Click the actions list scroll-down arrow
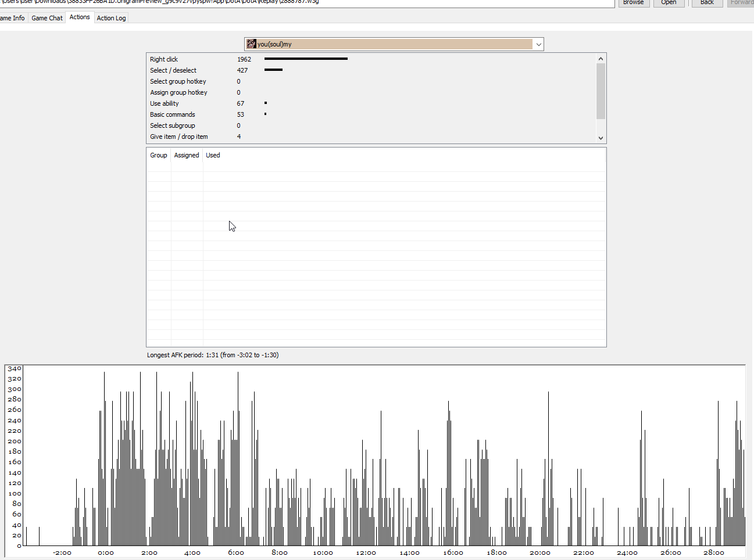754x560 pixels. coord(601,138)
